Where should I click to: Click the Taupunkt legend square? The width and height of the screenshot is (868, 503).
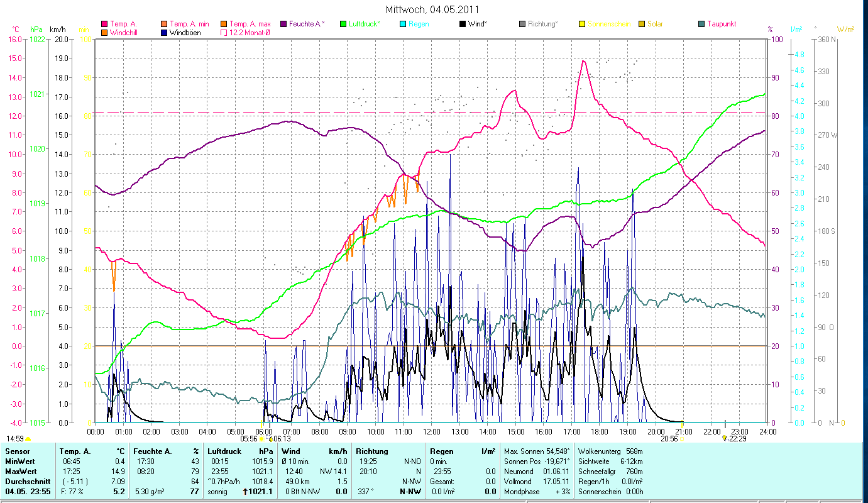701,24
